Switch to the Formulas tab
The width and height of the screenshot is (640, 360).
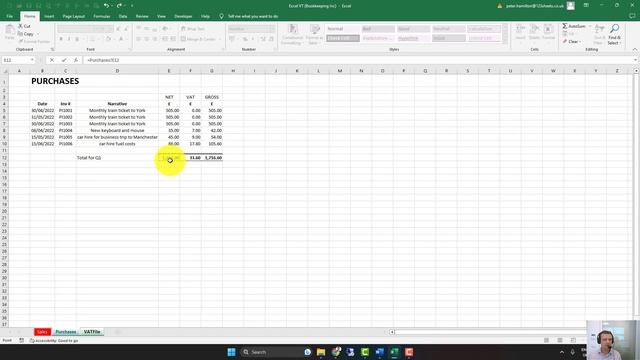[x=102, y=16]
